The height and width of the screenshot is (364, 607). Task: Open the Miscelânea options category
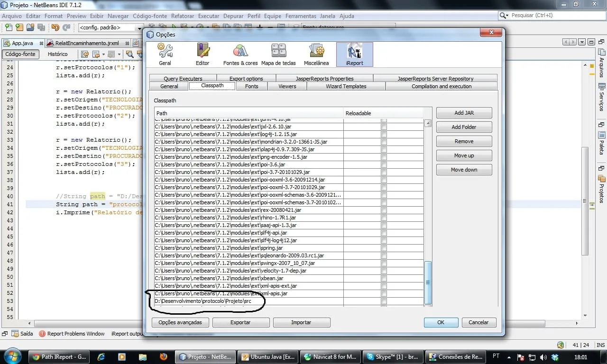point(316,55)
